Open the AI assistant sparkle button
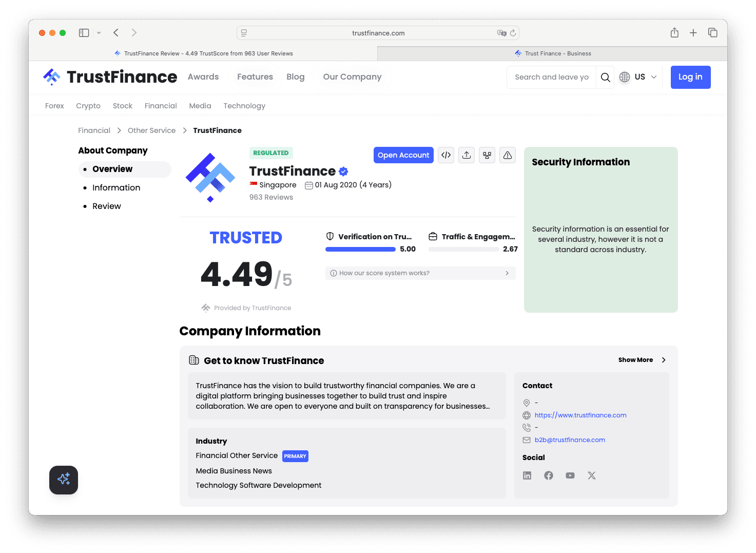 tap(64, 480)
